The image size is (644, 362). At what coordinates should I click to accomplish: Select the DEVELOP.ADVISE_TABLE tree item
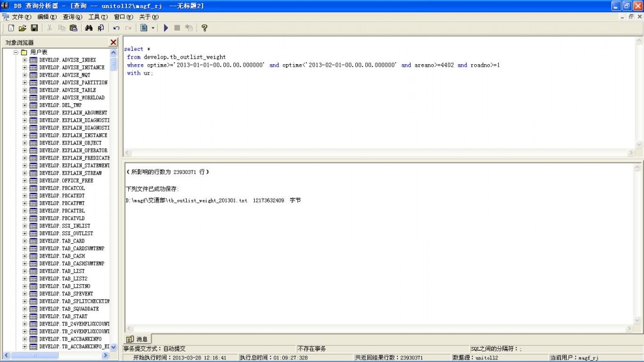67,90
